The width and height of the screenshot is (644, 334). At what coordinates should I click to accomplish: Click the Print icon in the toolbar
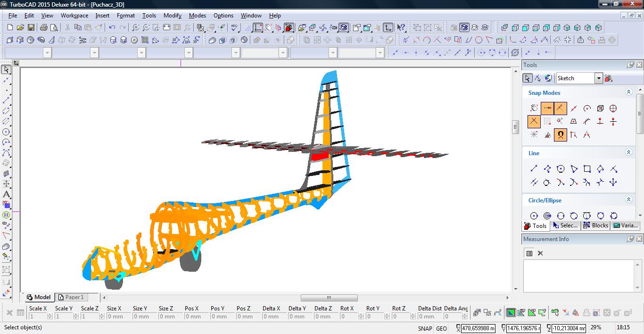coord(44,28)
